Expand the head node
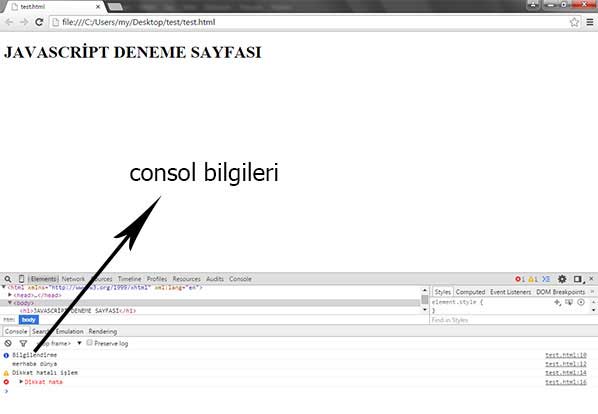 coord(10,295)
